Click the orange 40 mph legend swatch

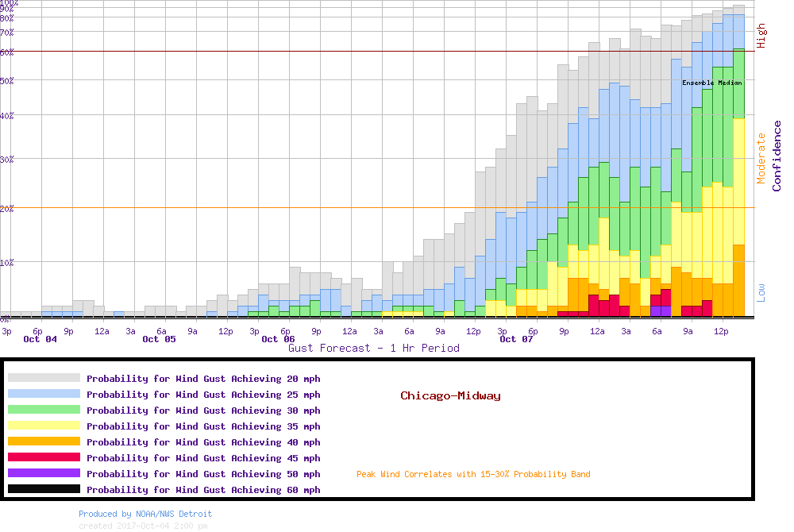point(44,441)
